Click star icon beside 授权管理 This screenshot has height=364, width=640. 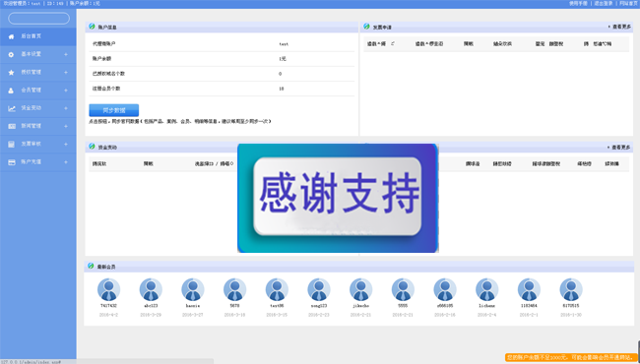12,73
